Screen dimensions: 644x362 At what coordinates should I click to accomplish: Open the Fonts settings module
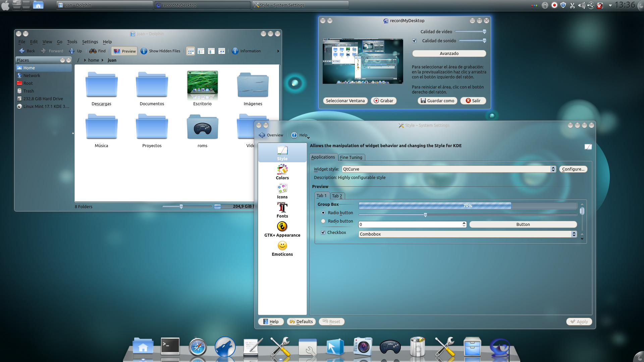(x=282, y=210)
